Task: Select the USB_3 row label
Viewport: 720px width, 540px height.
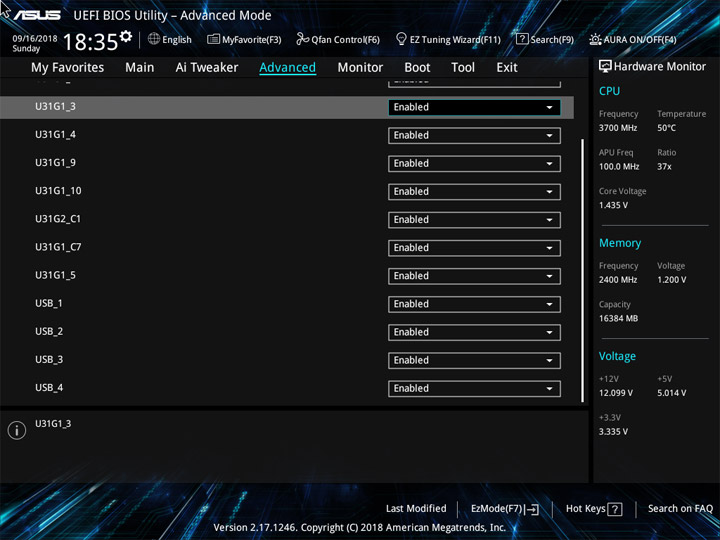Action: pyautogui.click(x=49, y=360)
